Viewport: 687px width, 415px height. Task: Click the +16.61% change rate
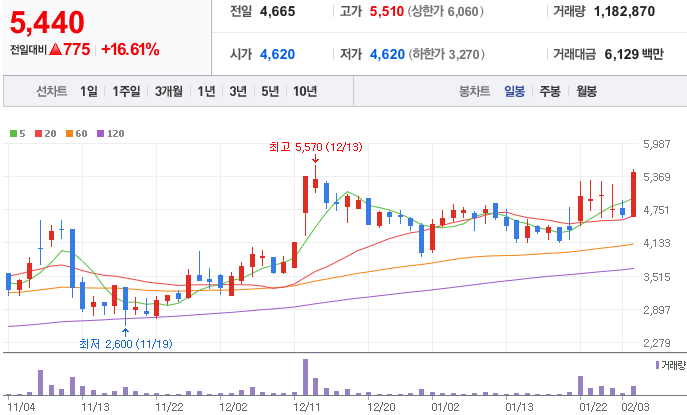[130, 50]
